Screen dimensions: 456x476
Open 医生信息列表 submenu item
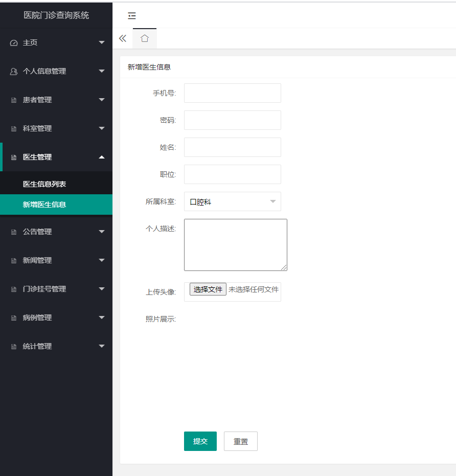(56, 184)
